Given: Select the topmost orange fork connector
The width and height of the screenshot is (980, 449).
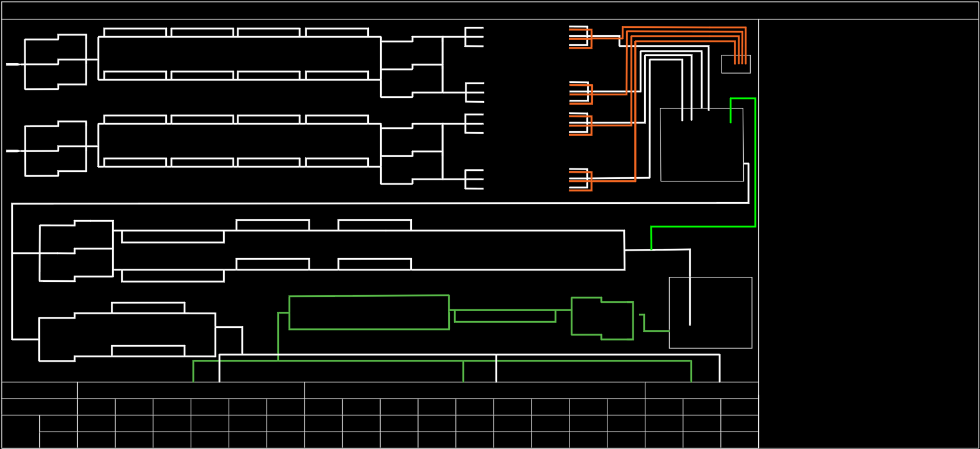Looking at the screenshot, I should coord(581,37).
